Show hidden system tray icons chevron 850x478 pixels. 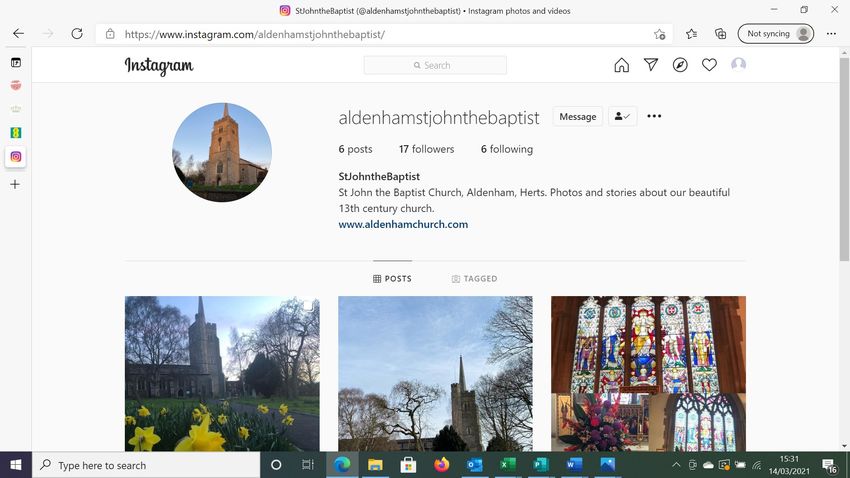[x=676, y=465]
